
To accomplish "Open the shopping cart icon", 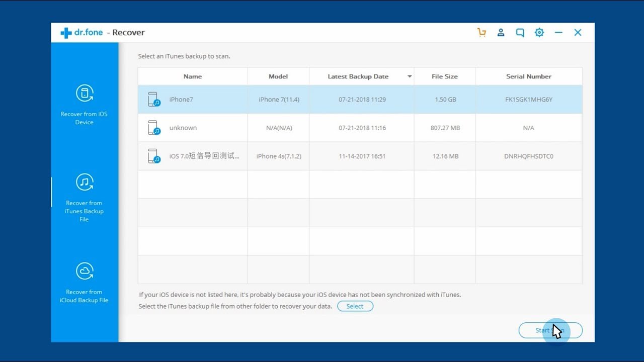I will click(481, 33).
